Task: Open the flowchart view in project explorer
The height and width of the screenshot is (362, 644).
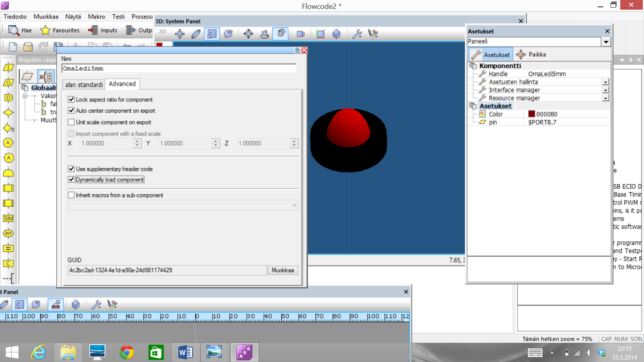Action: click(x=27, y=76)
